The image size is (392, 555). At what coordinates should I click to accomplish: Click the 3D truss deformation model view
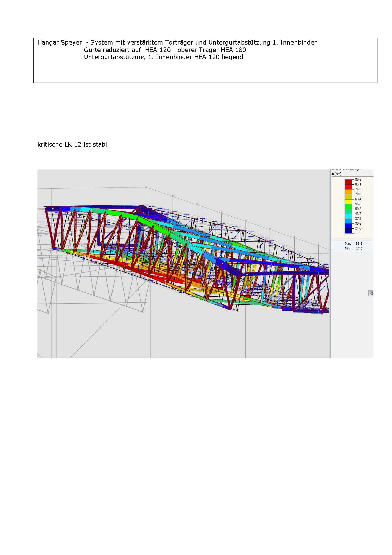tap(183, 263)
